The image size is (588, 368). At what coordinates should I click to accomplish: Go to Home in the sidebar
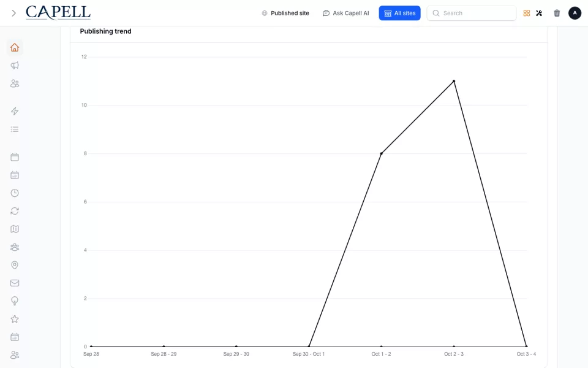(15, 48)
